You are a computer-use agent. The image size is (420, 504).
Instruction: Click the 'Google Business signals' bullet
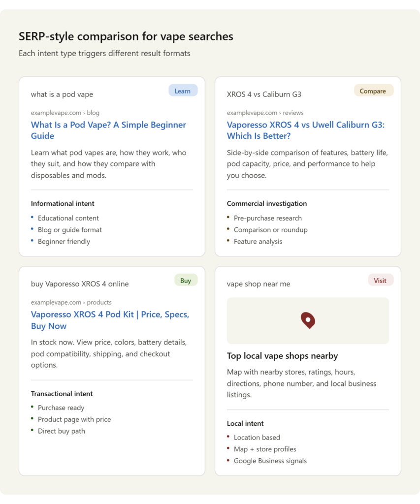point(270,461)
